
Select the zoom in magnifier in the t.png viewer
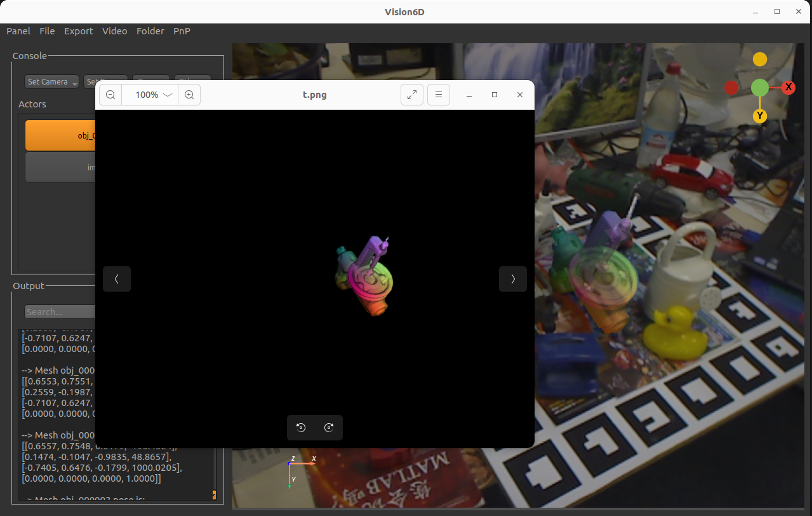(189, 94)
